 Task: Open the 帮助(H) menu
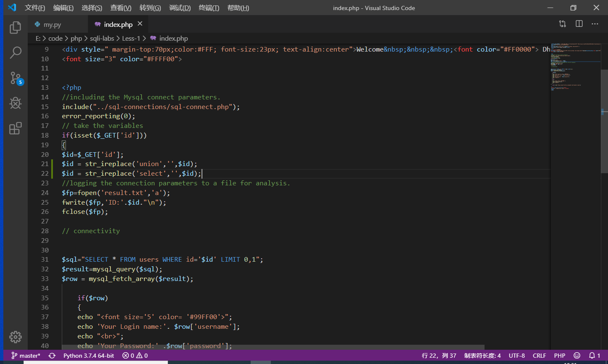238,8
